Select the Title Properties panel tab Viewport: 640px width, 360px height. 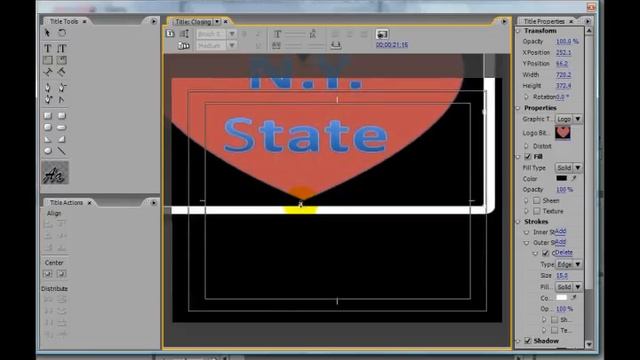pos(544,21)
